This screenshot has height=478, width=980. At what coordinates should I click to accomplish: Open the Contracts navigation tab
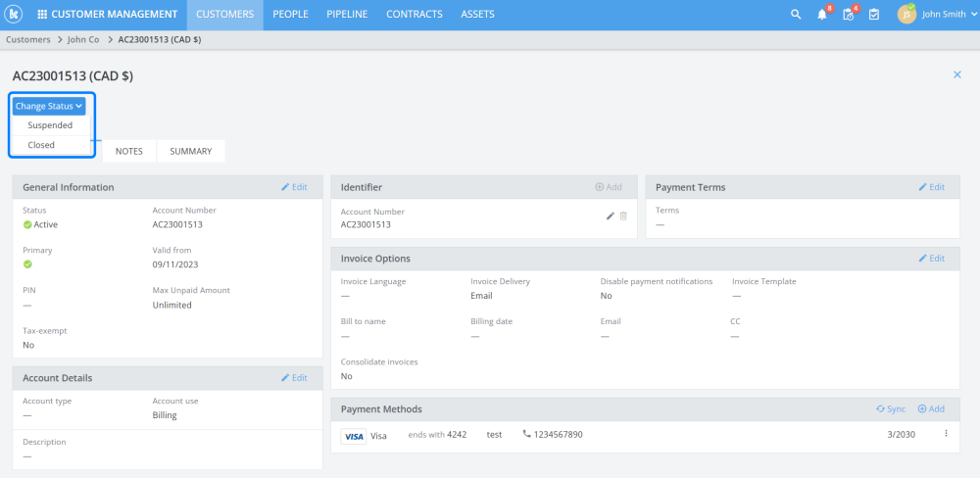[x=415, y=15]
